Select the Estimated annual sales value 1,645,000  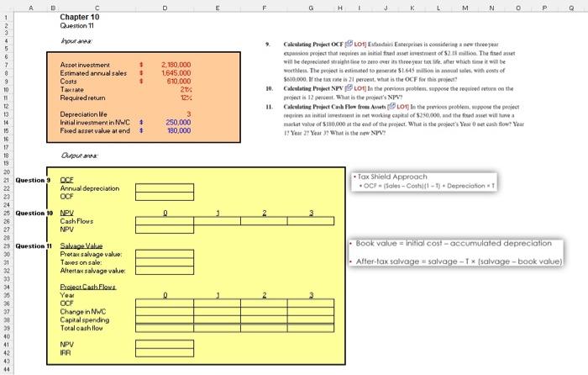(x=176, y=73)
